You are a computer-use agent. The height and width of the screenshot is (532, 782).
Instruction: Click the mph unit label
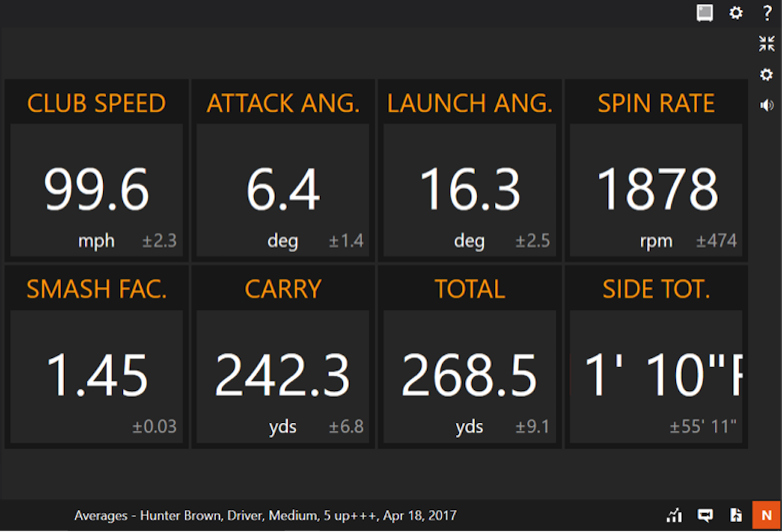[96, 241]
